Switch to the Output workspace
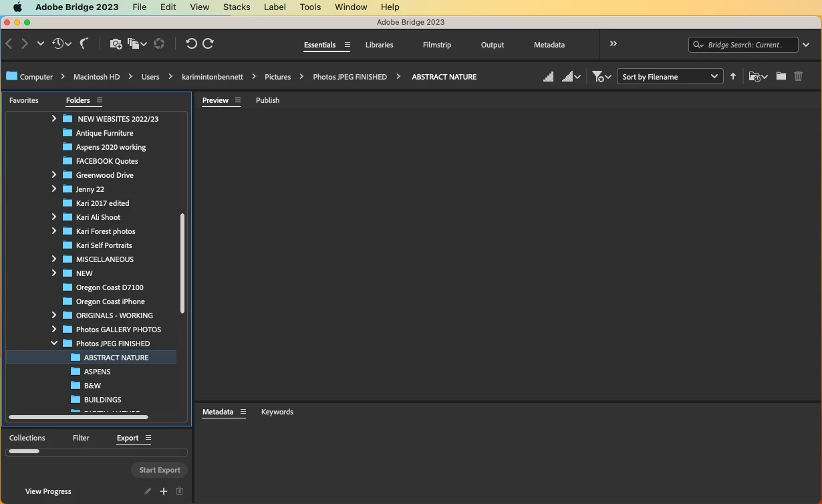The width and height of the screenshot is (822, 504). (x=493, y=45)
